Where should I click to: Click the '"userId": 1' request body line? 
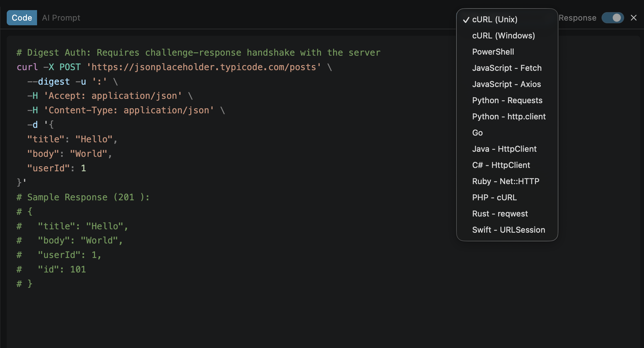click(57, 168)
